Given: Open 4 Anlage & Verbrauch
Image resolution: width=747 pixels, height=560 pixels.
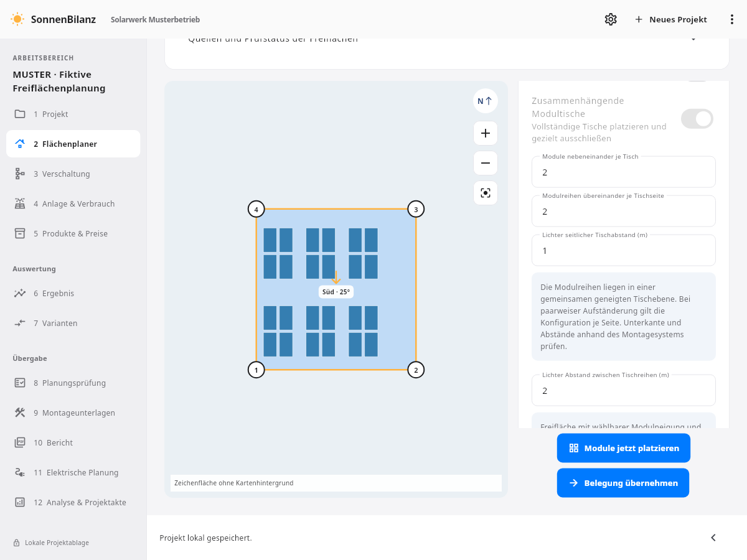Looking at the screenshot, I should [73, 203].
